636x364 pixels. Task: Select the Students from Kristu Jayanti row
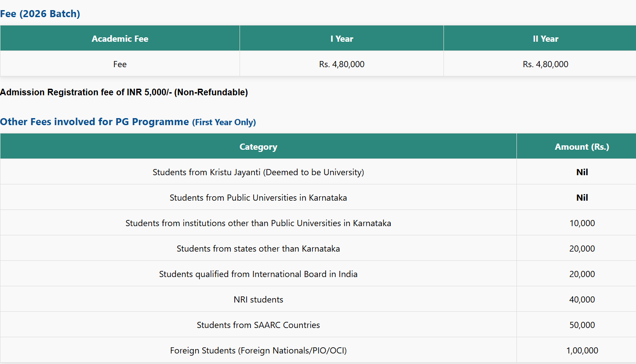(258, 172)
